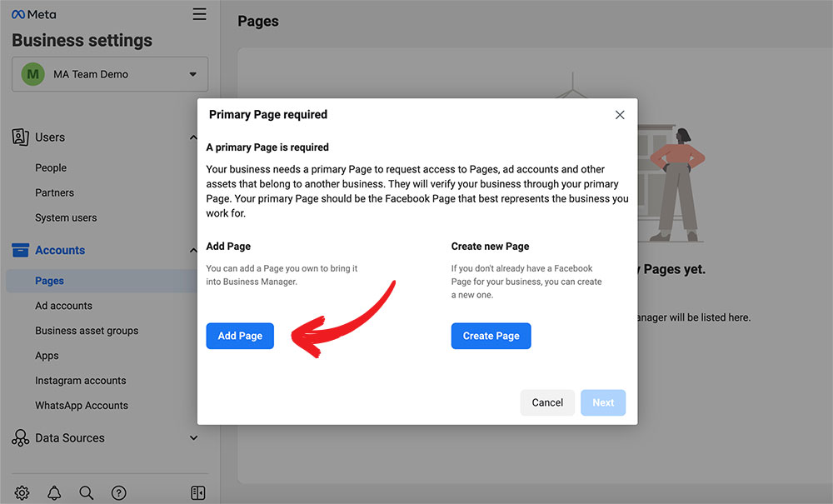Click the Create Page button
The height and width of the screenshot is (504, 833).
click(491, 336)
